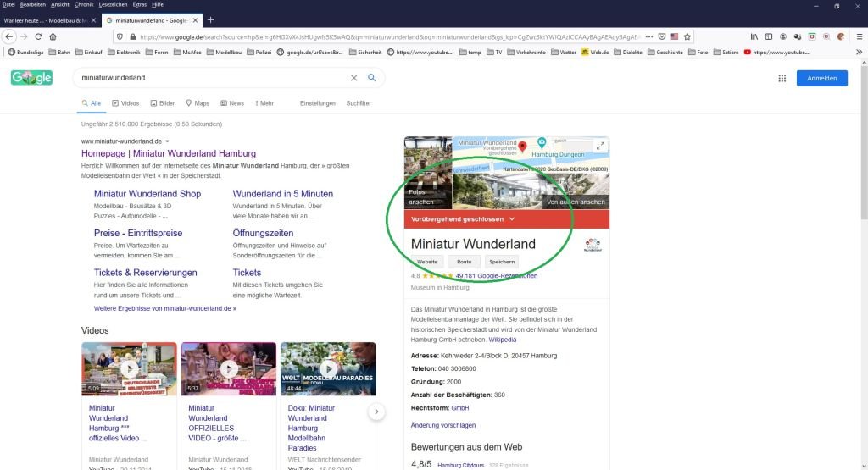Viewport: 868px width, 470px height.
Task: Open Firefox library icon in toolbar
Action: (754, 36)
